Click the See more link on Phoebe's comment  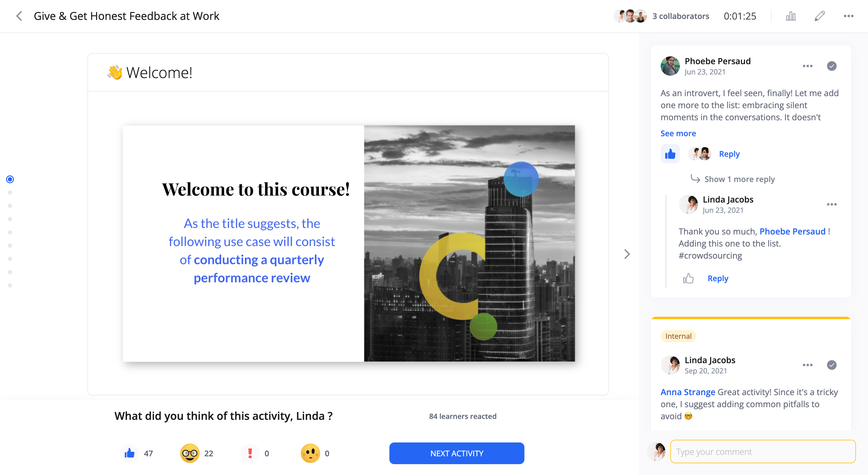tap(678, 133)
